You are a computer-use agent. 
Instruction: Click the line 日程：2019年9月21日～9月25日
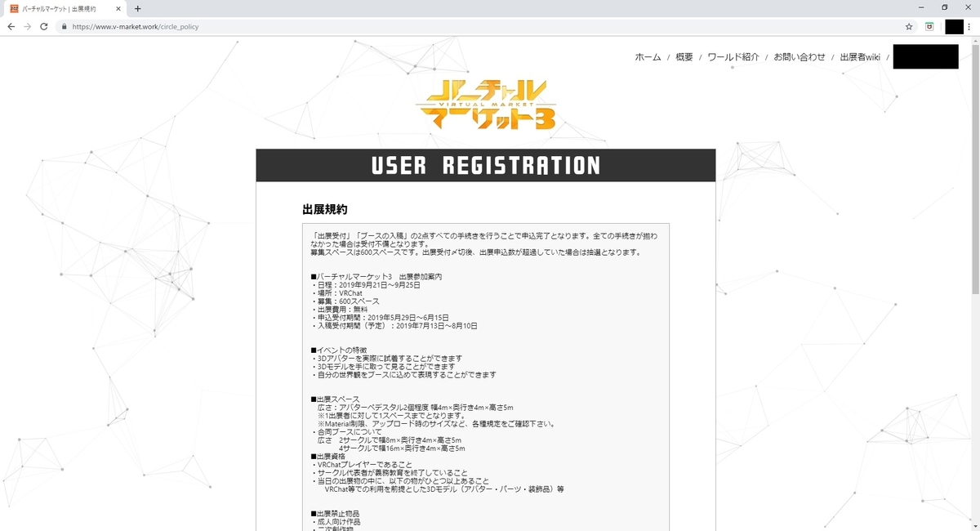(x=366, y=285)
